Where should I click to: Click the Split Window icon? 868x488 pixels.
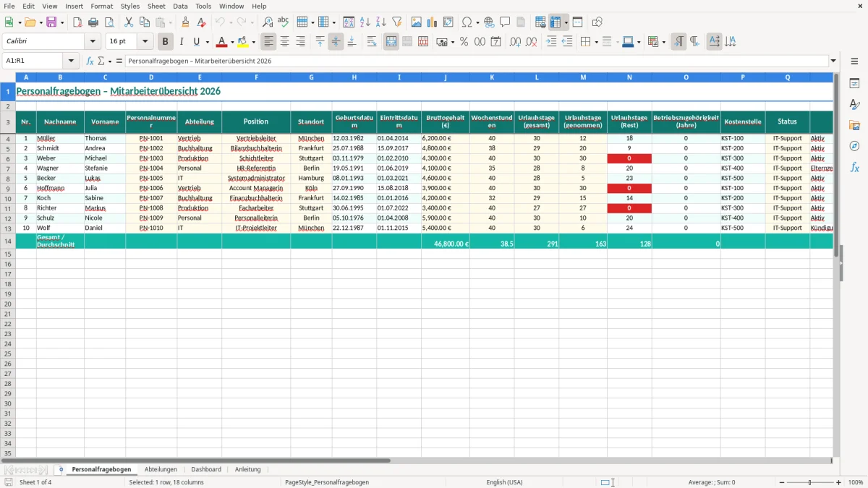point(577,22)
